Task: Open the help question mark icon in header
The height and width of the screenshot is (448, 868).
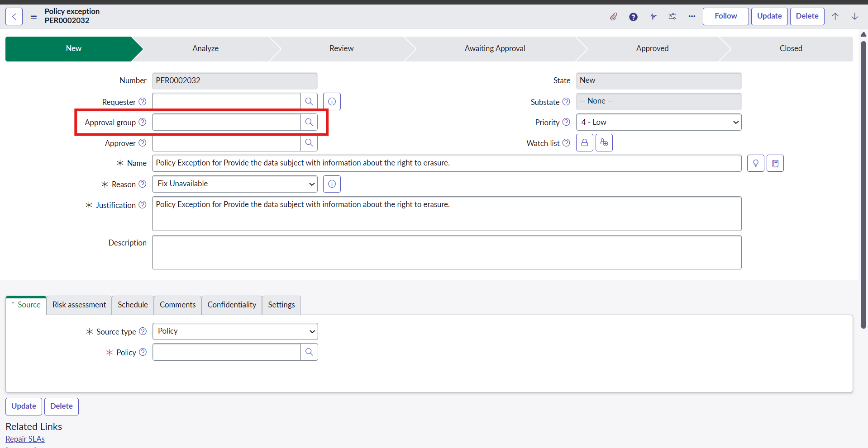Action: coord(633,17)
